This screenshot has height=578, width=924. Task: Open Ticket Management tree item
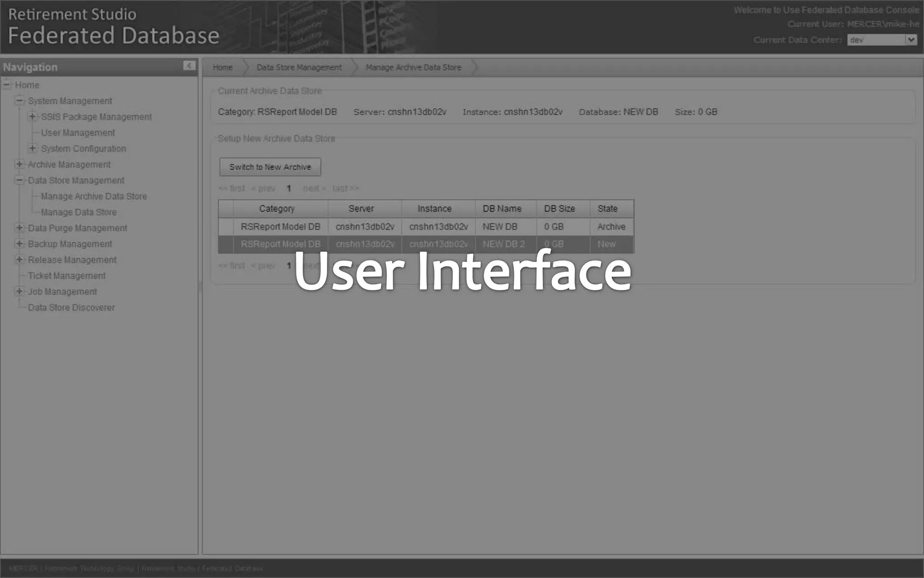click(x=66, y=276)
